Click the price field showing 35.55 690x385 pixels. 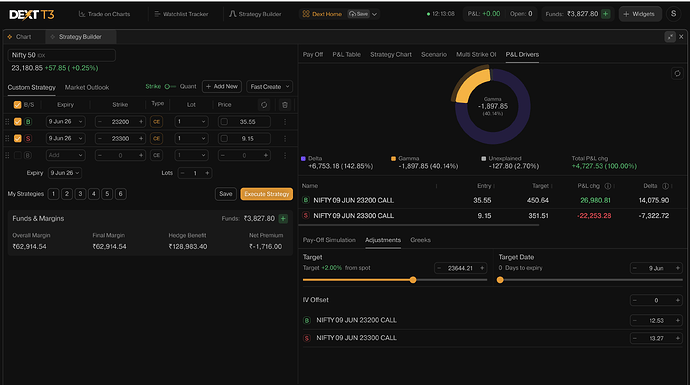(244, 122)
